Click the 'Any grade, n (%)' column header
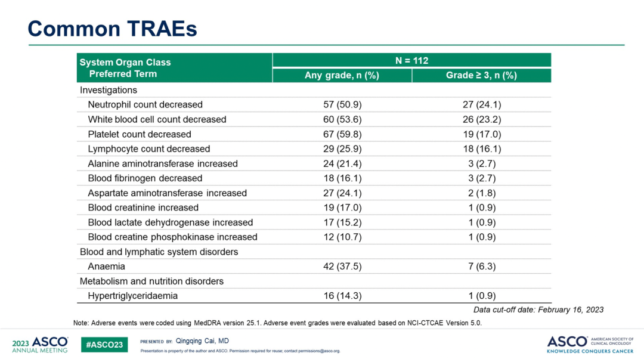The width and height of the screenshot is (644, 359). (x=342, y=75)
